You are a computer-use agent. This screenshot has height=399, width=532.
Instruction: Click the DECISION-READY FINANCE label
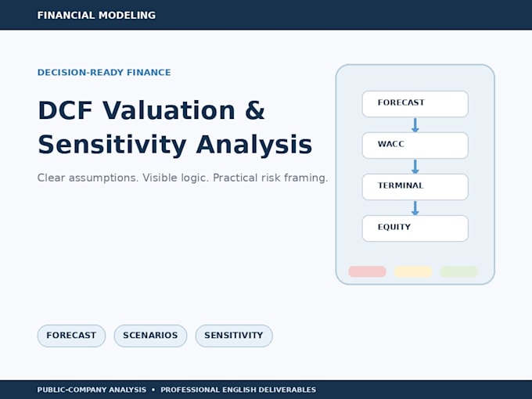click(x=104, y=72)
